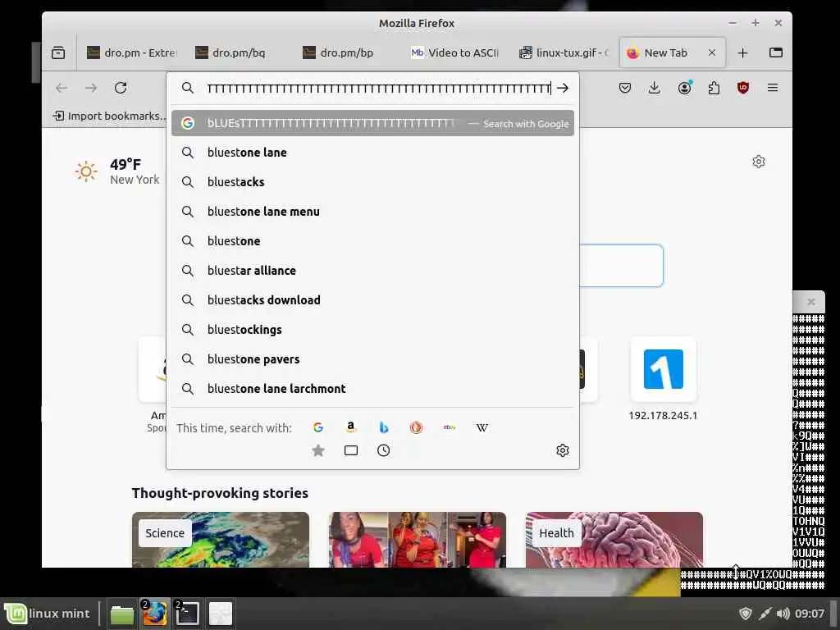This screenshot has width=840, height=630.
Task: Choose suggestion bluestone lane larchmont
Action: click(373, 388)
